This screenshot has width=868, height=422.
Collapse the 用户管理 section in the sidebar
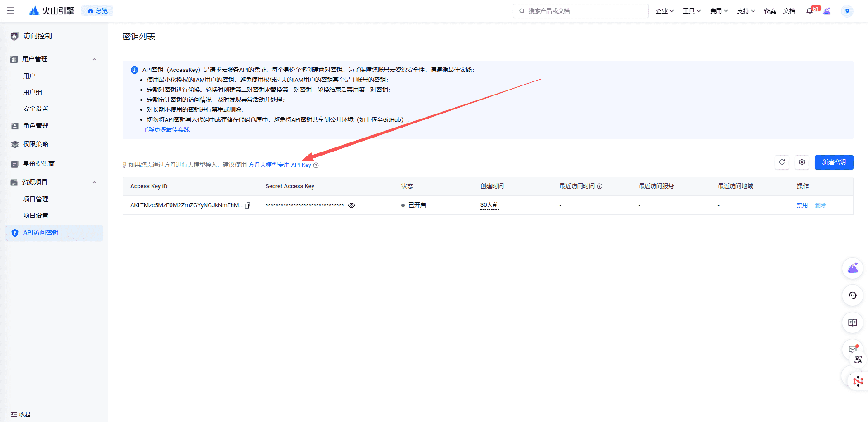[x=95, y=59]
